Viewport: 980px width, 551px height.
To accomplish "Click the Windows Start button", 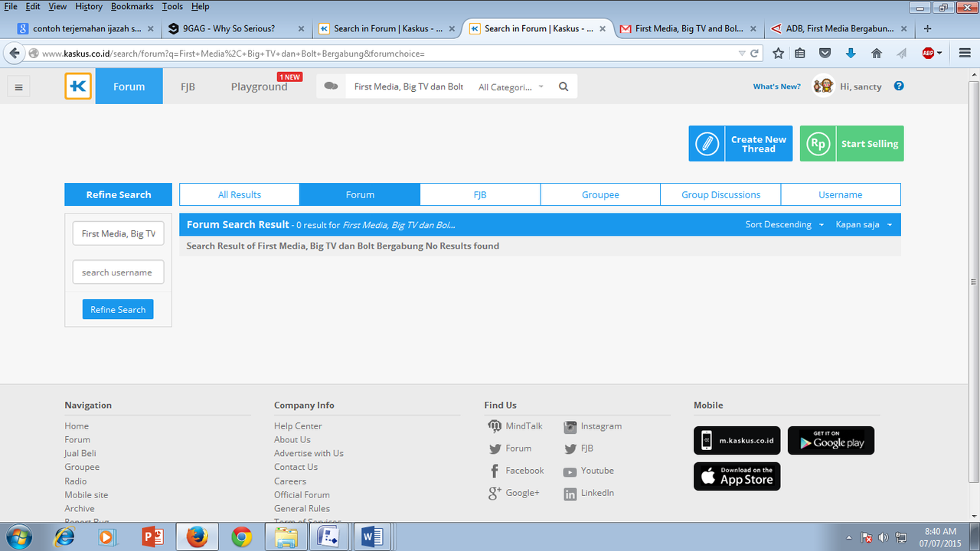I will pos(19,537).
